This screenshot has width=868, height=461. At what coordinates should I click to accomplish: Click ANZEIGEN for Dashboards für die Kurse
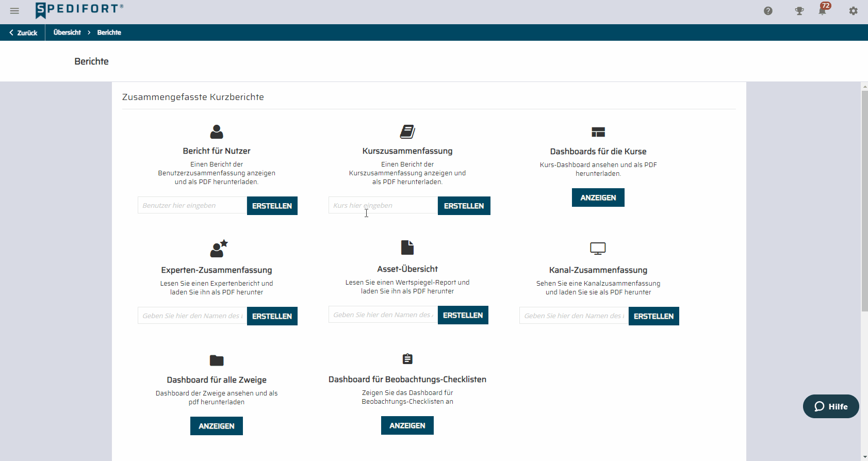pyautogui.click(x=598, y=197)
